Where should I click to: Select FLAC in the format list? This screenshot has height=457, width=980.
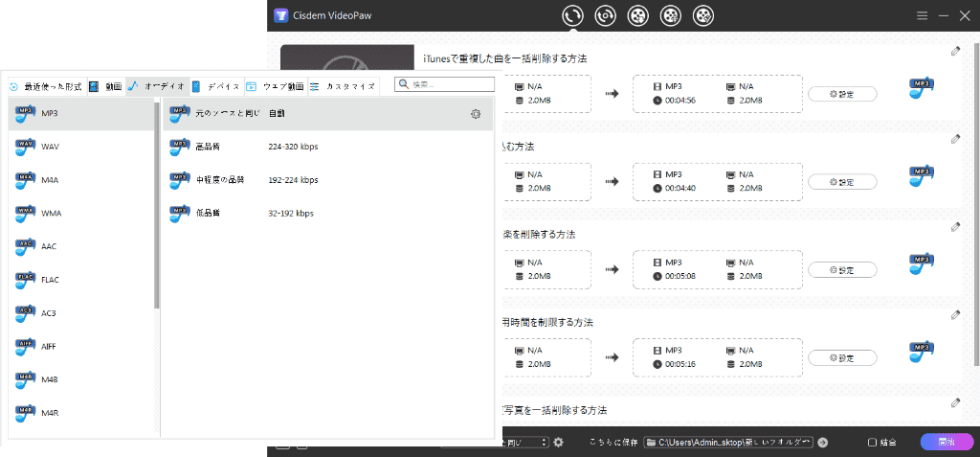[81, 279]
